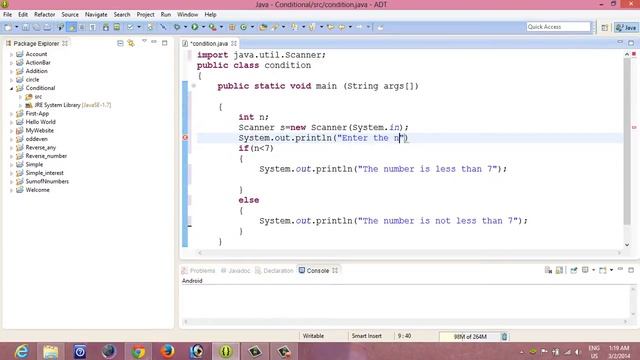Expand the JRE System Library node
This screenshot has height=360, width=640.
(x=20, y=105)
